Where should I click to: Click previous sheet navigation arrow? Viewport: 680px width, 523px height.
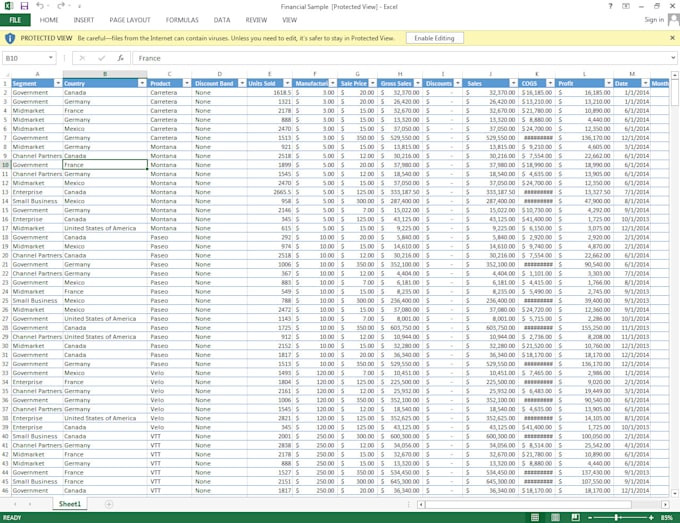[15, 504]
